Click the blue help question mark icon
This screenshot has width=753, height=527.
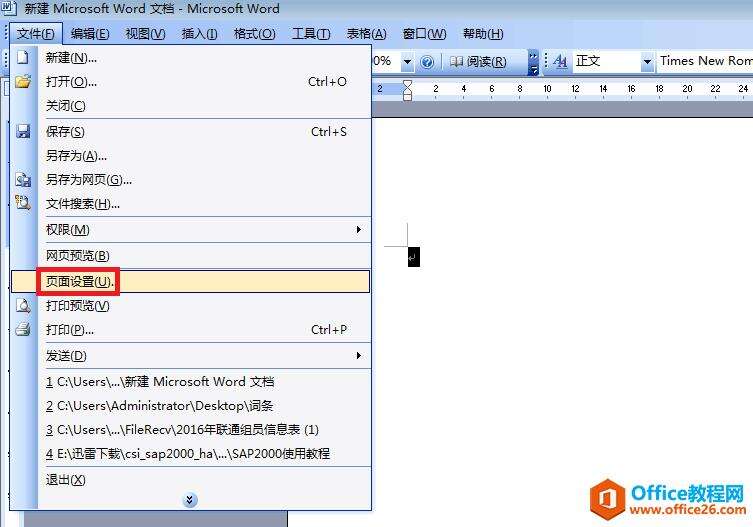point(426,62)
